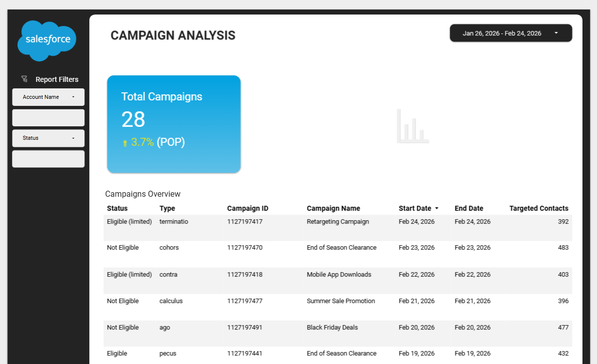Screen dimensions: 597x364
Task: Select the Retargeting Campaign row
Action: pos(338,222)
